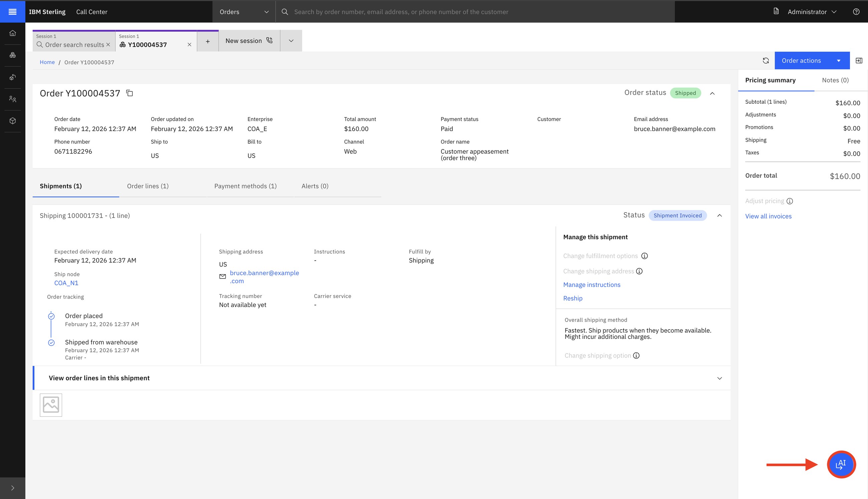Open the document icon beside Administrator

coord(776,11)
